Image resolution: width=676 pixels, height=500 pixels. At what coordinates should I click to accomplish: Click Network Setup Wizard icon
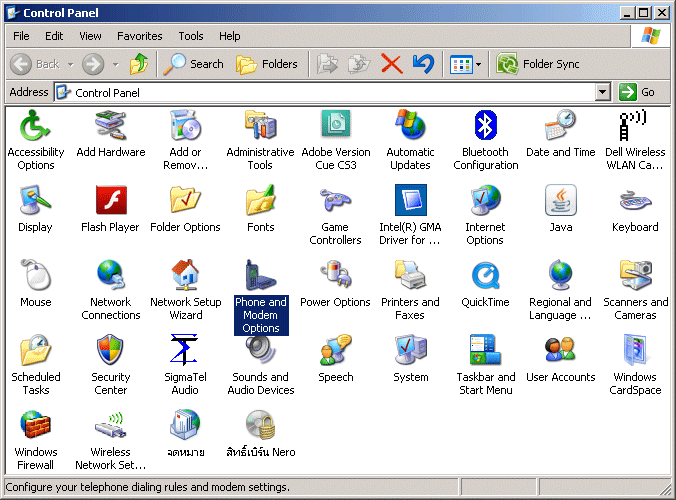click(x=185, y=275)
